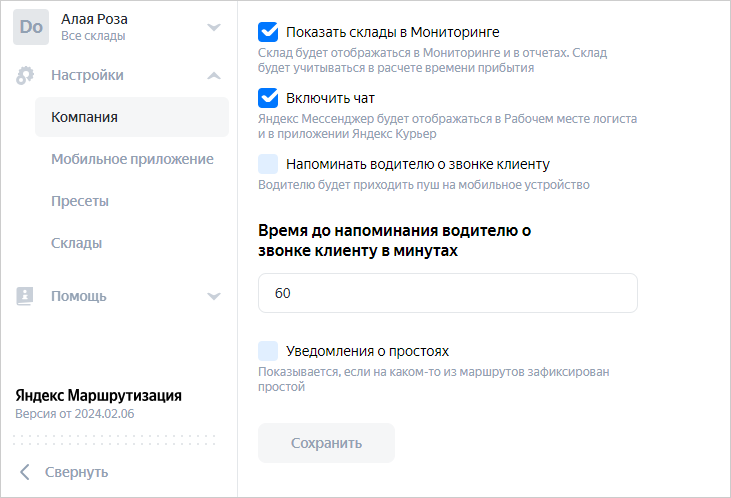Click the Настройки gear icon
This screenshot has width=731, height=498.
pyautogui.click(x=26, y=75)
